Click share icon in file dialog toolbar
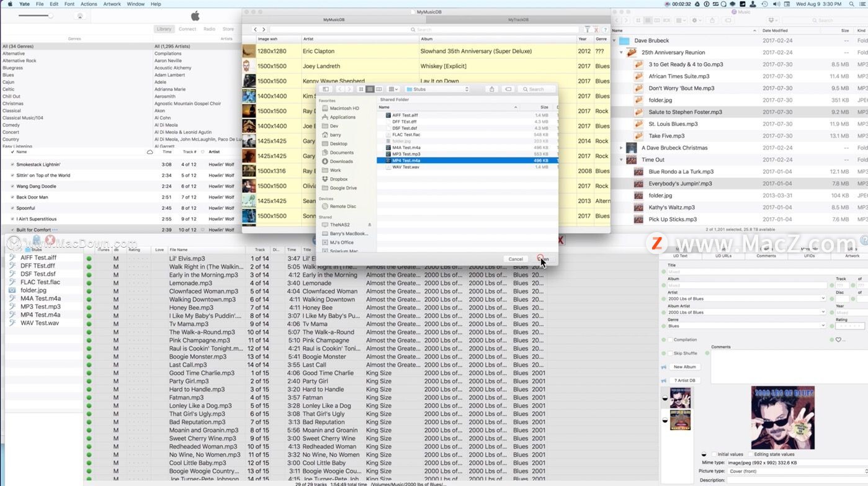Image resolution: width=868 pixels, height=486 pixels. point(492,89)
